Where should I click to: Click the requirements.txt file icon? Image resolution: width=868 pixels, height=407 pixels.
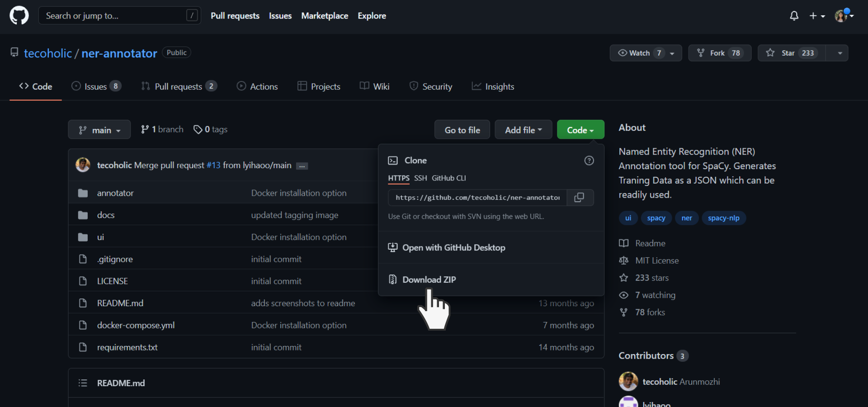(83, 347)
